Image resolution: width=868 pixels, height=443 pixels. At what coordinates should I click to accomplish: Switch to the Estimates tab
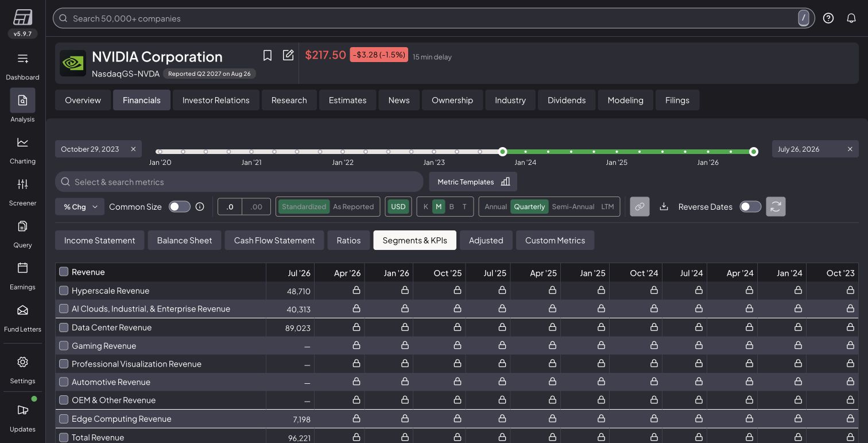[x=347, y=100]
